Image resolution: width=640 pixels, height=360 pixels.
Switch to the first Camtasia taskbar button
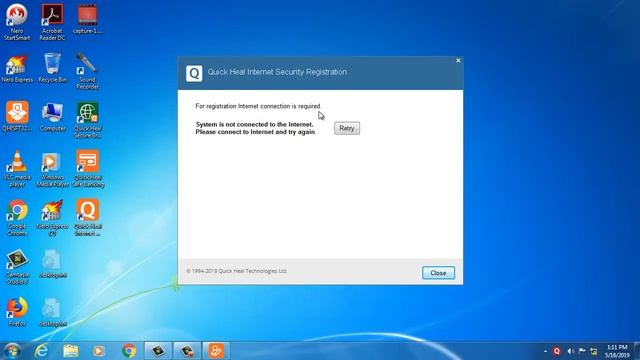pyautogui.click(x=158, y=351)
